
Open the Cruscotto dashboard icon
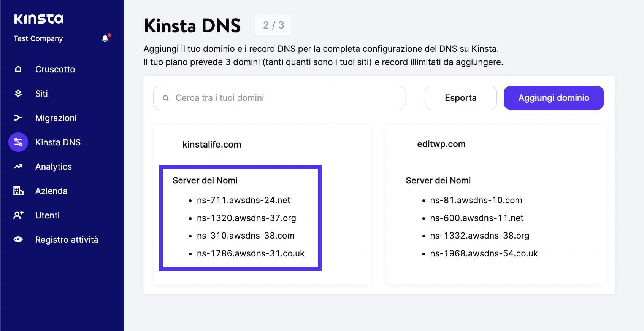click(18, 69)
